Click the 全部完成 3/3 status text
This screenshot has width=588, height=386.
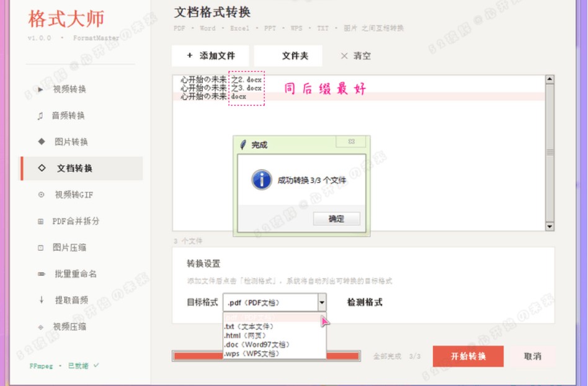397,356
